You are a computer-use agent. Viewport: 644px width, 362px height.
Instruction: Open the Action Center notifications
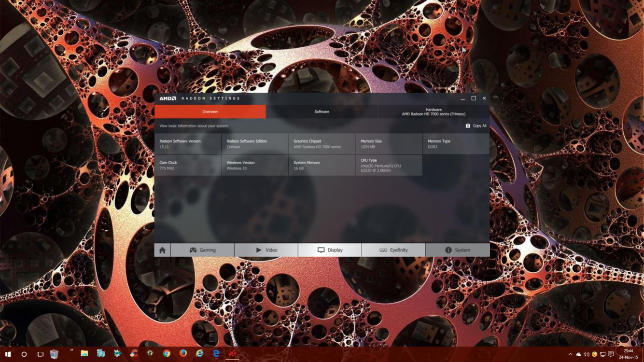611,354
